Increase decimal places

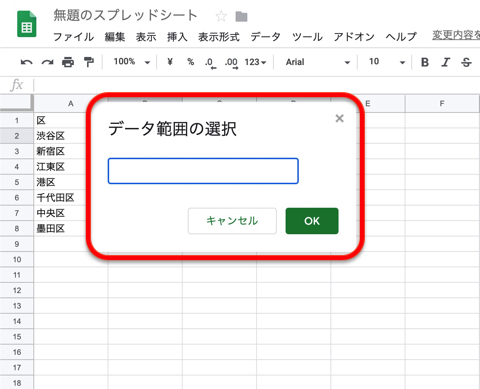[x=231, y=62]
